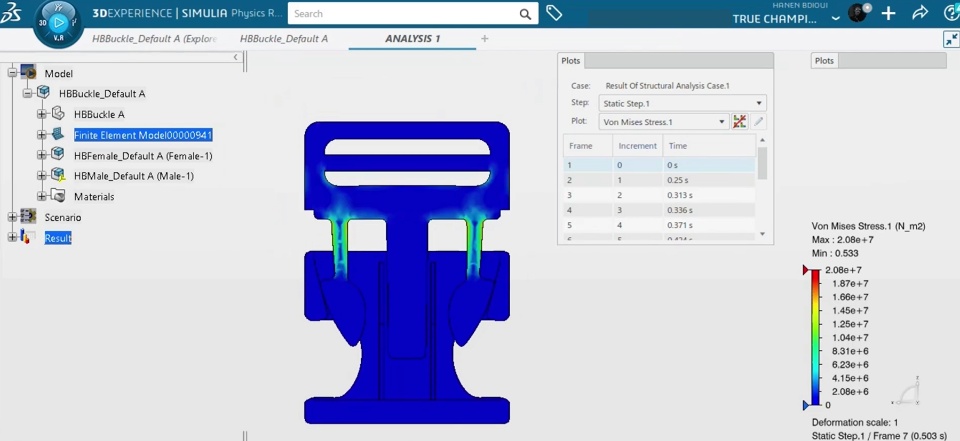Click the Finite Element Model mesh icon
The height and width of the screenshot is (441, 960).
tap(58, 134)
